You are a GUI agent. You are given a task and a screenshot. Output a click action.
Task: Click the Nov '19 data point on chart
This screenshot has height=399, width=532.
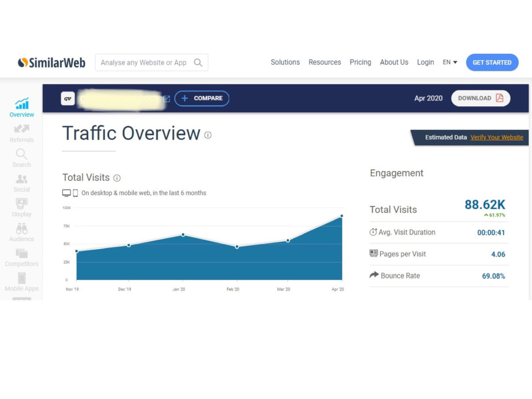pos(77,251)
